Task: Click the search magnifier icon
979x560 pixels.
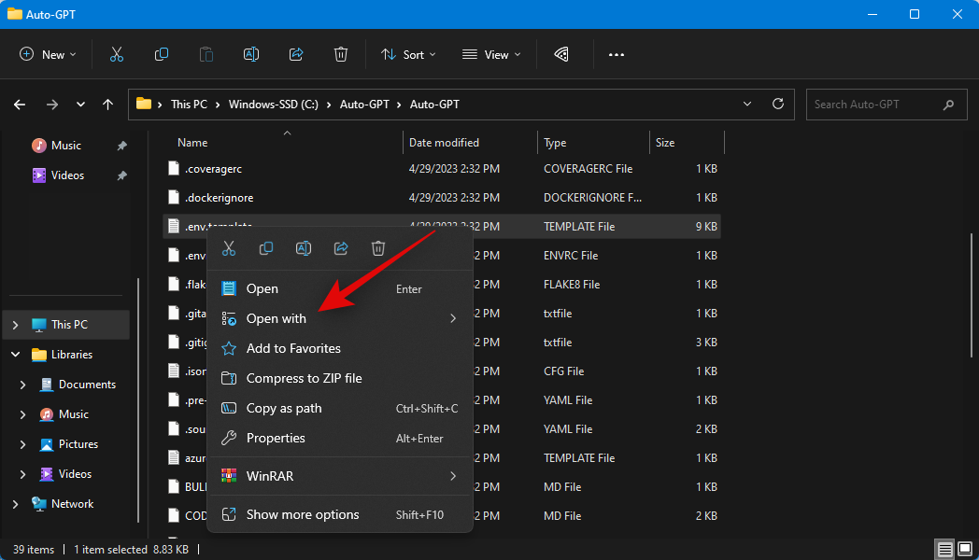Action: pos(948,105)
